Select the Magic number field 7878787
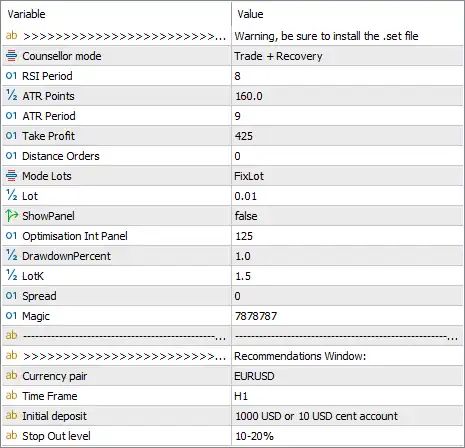The image size is (465, 448). click(347, 316)
